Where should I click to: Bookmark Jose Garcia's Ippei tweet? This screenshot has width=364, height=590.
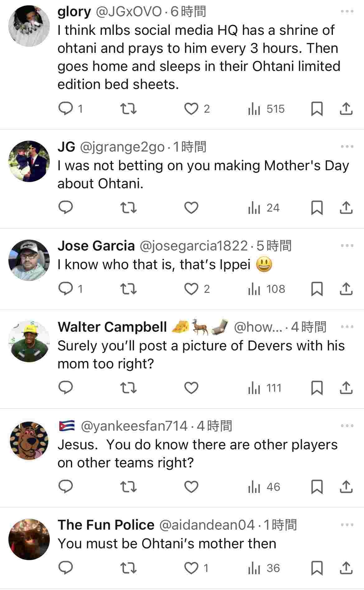tap(317, 289)
